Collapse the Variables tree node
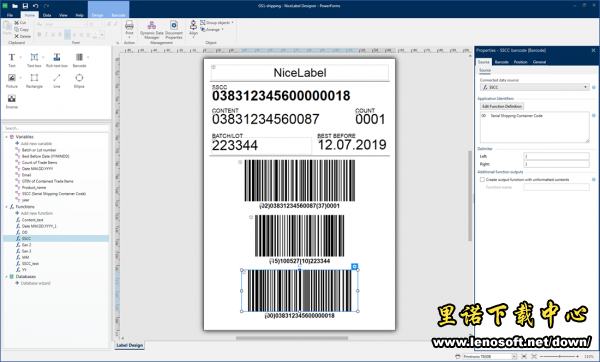Viewport: 600px width, 362px height. [x=6, y=137]
